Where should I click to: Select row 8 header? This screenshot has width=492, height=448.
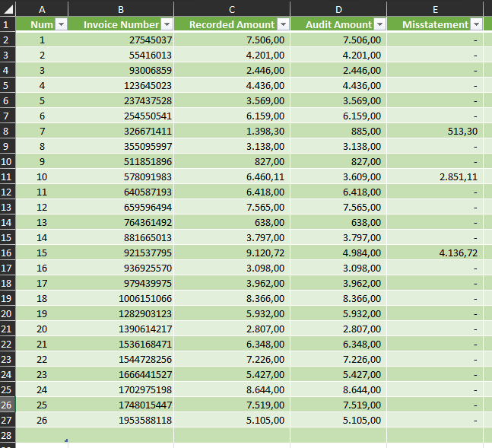8,132
